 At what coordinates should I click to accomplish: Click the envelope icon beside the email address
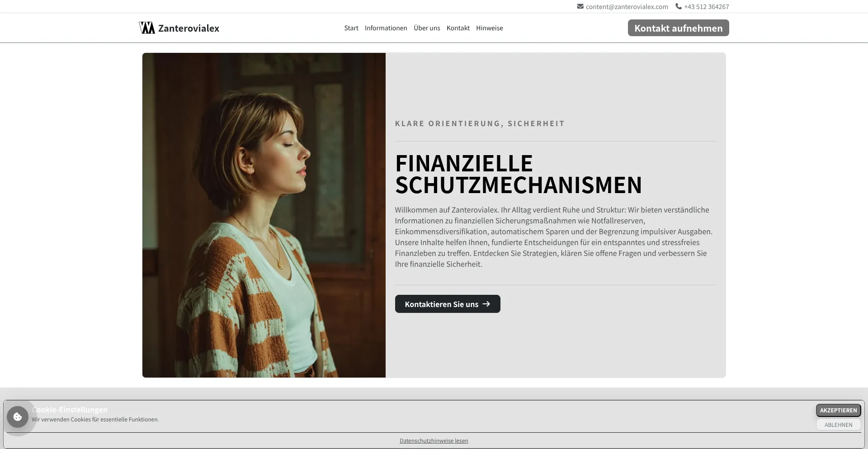(580, 6)
